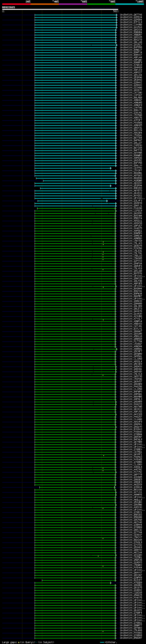Select hit UniRef100_P05064
The image size is (146, 644).
pyautogui.click(x=131, y=567)
